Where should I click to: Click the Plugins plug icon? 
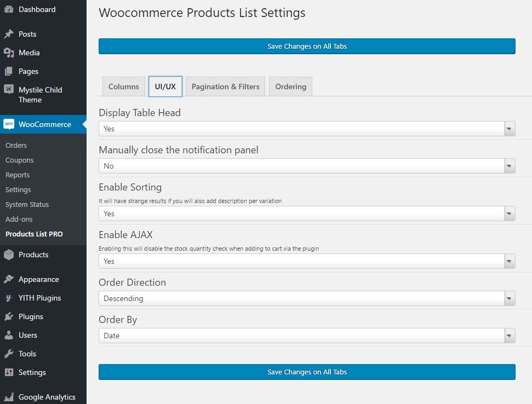[x=9, y=316]
